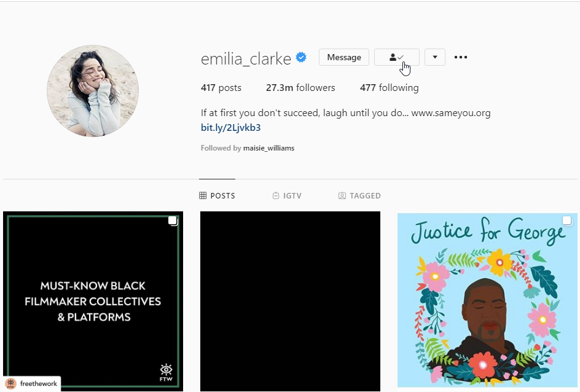Click the emilia_clarke username heading

pos(246,58)
